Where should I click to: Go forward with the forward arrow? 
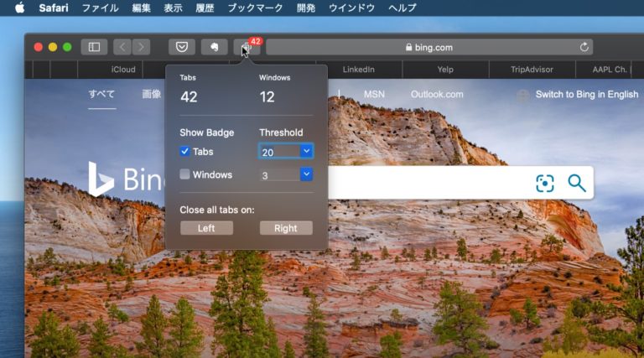(x=141, y=47)
